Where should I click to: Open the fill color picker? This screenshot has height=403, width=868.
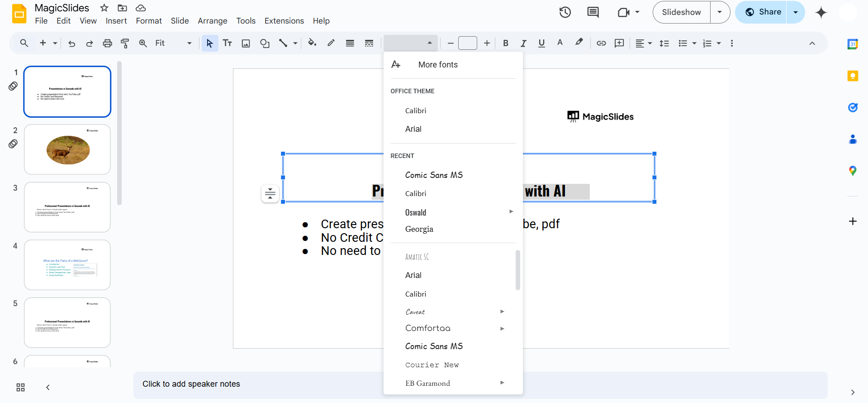[x=312, y=43]
